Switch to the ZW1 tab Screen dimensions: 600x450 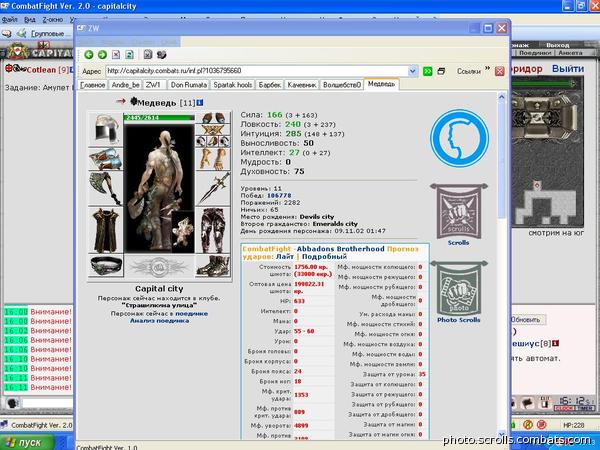click(x=155, y=85)
